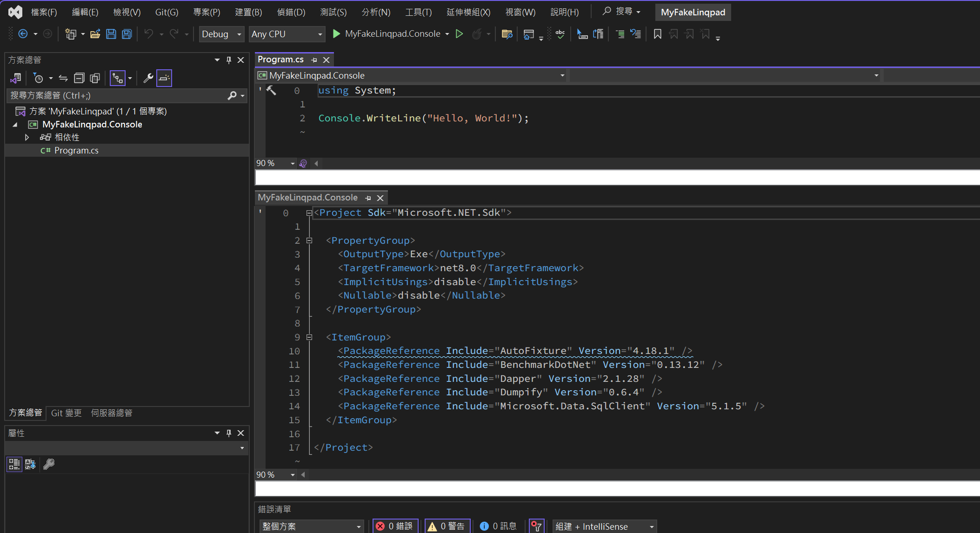
Task: Start debugging MyFakeLinqpad.Console with the green play button
Action: (337, 34)
